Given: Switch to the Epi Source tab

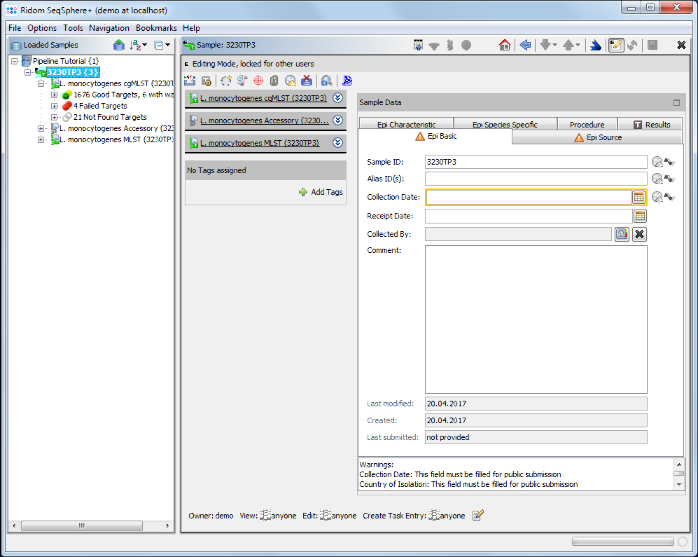Looking at the screenshot, I should [598, 138].
